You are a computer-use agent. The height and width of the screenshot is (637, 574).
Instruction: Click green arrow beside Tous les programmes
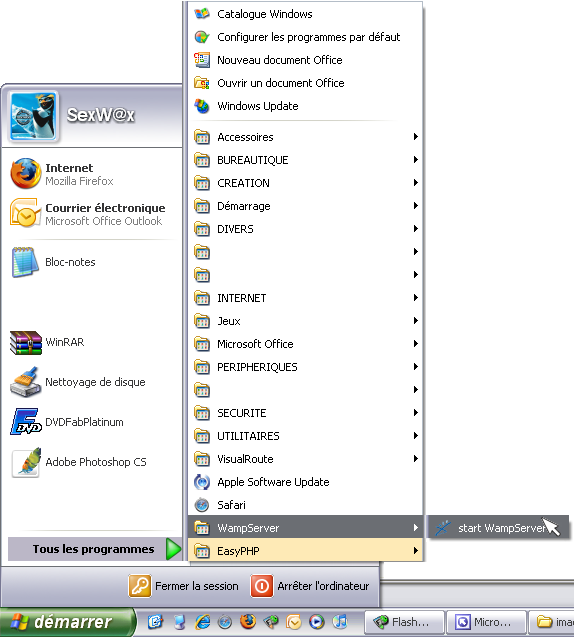pos(174,549)
